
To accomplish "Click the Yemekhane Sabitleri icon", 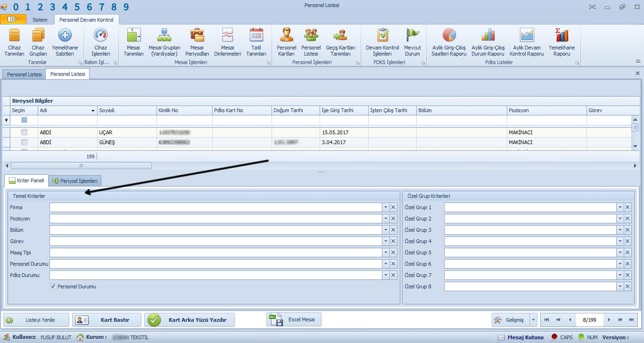I will (65, 42).
